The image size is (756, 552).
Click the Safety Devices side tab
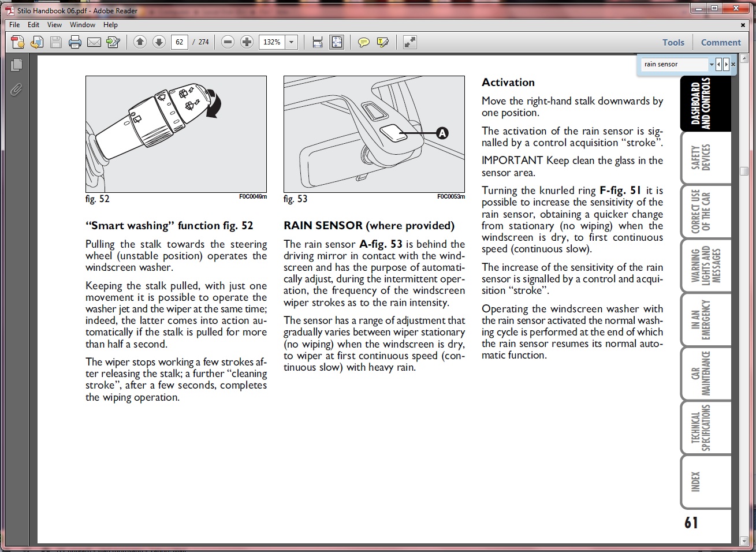pyautogui.click(x=706, y=156)
